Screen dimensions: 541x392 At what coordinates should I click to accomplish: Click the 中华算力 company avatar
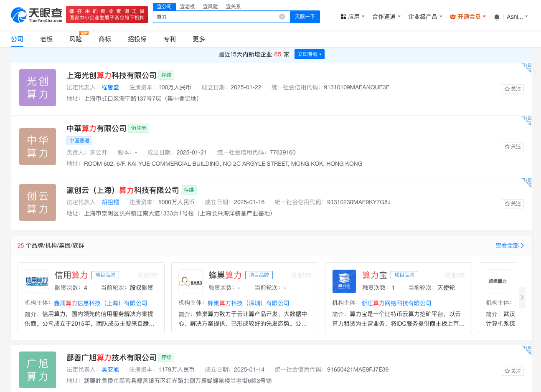tap(38, 147)
